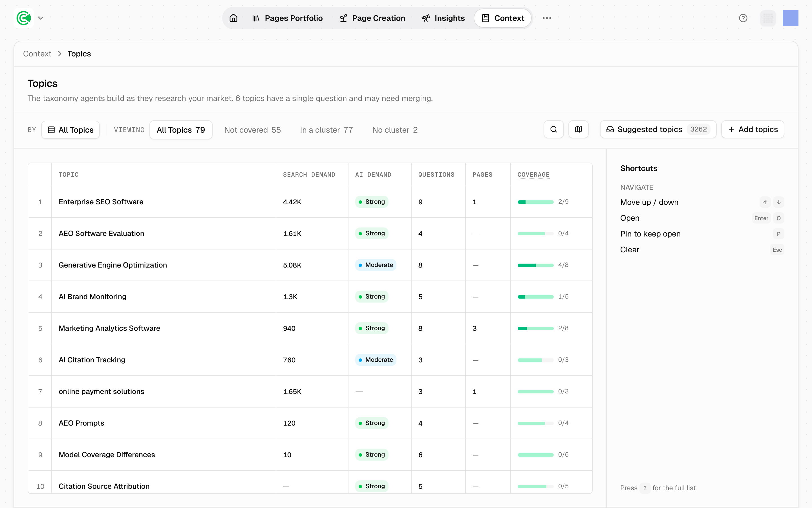Open the Citation Source Attribution topic
812x508 pixels.
coord(104,486)
